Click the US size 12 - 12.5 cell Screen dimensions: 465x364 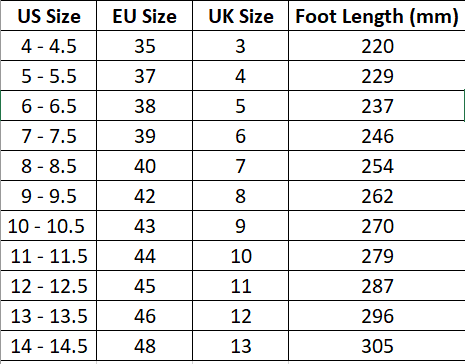[x=49, y=286]
